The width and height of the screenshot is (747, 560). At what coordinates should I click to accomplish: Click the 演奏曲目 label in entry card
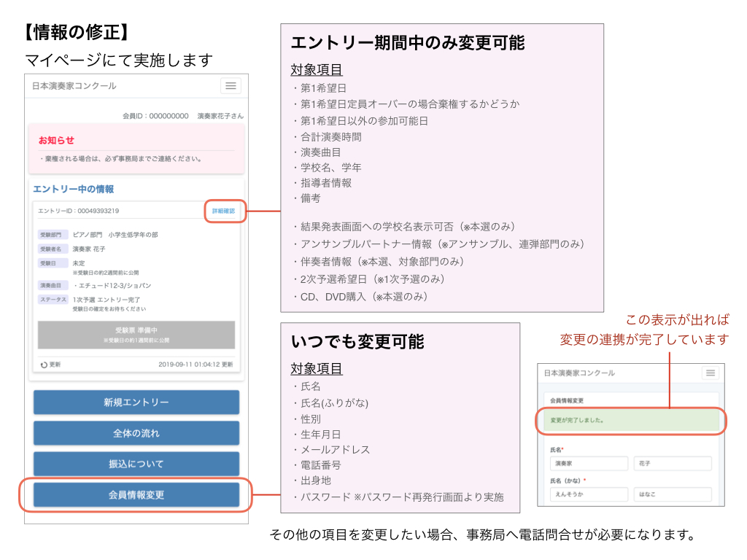tap(51, 286)
